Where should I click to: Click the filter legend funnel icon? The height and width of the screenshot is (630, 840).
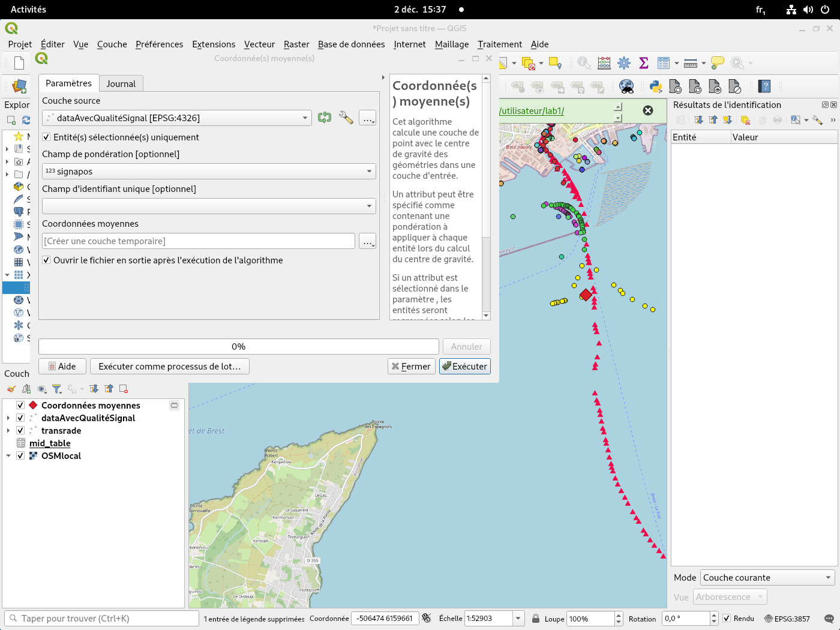click(x=56, y=389)
